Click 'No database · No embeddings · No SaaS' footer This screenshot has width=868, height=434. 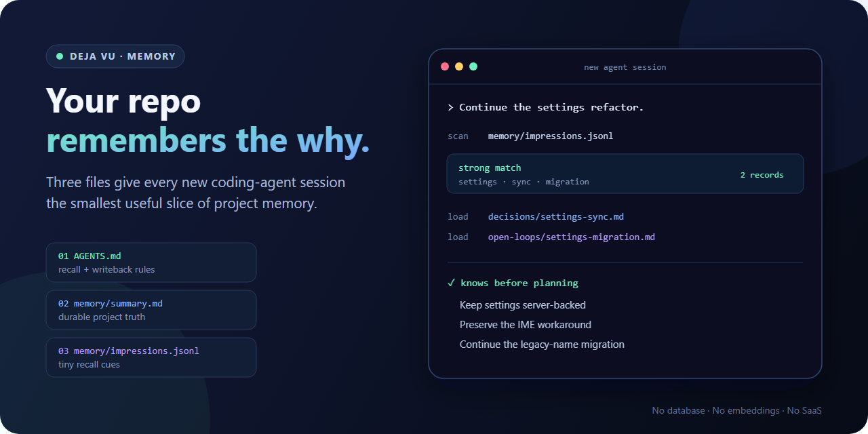pos(737,410)
